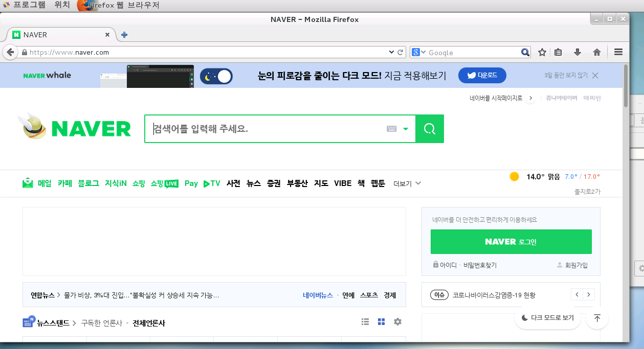
Task: Click the sunny weather icon
Action: [x=515, y=176]
